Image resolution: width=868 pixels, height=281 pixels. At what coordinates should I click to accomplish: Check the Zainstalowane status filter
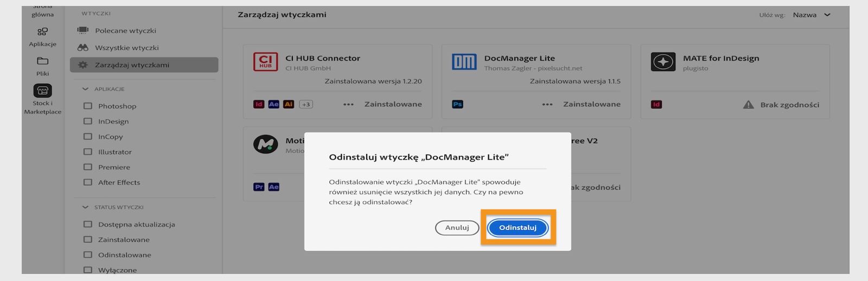pos(88,239)
